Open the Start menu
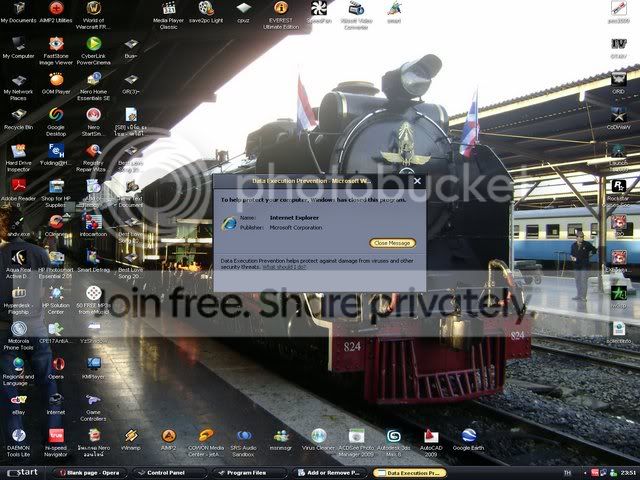 (22, 472)
